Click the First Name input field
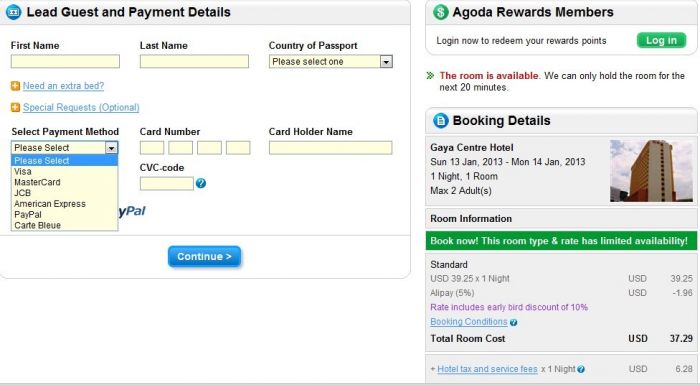 click(x=65, y=62)
